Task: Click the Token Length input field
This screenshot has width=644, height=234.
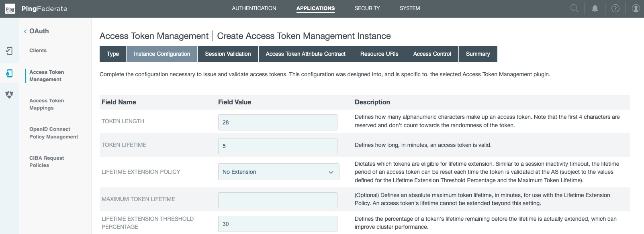Action: (x=278, y=122)
